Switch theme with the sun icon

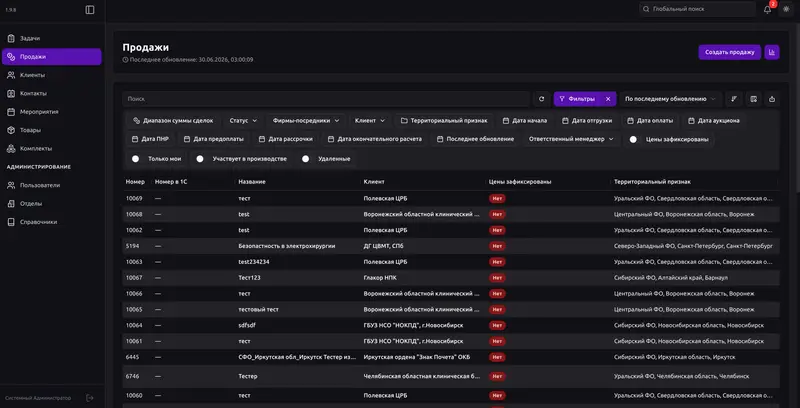(786, 9)
